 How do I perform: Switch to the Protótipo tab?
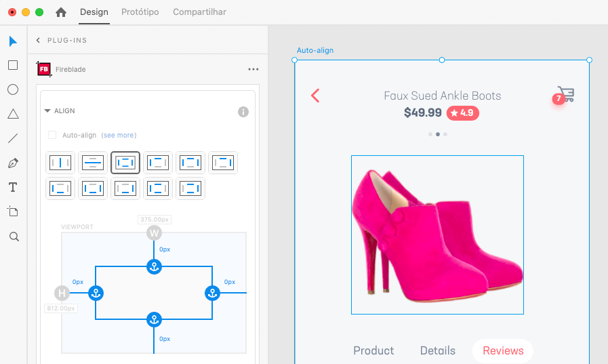point(140,12)
